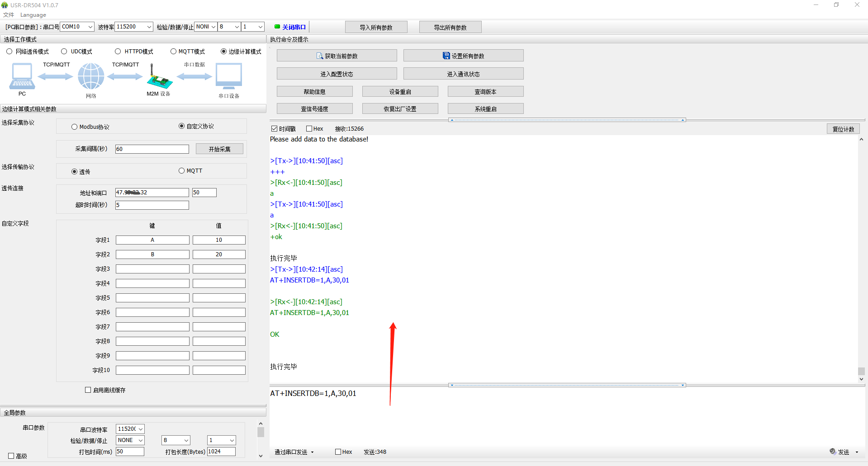This screenshot has width=868, height=466.
Task: Click the send icon at bottom right
Action: coord(833,452)
